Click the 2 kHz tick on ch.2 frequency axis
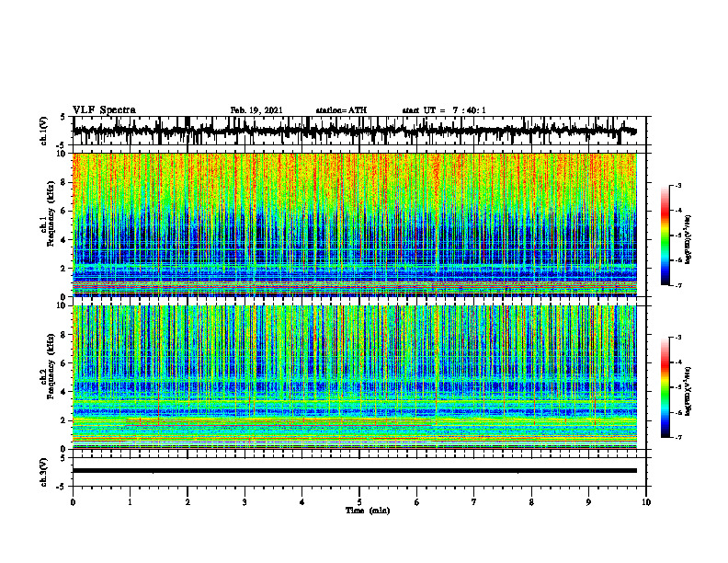The height and width of the screenshot is (563, 728). (65, 420)
